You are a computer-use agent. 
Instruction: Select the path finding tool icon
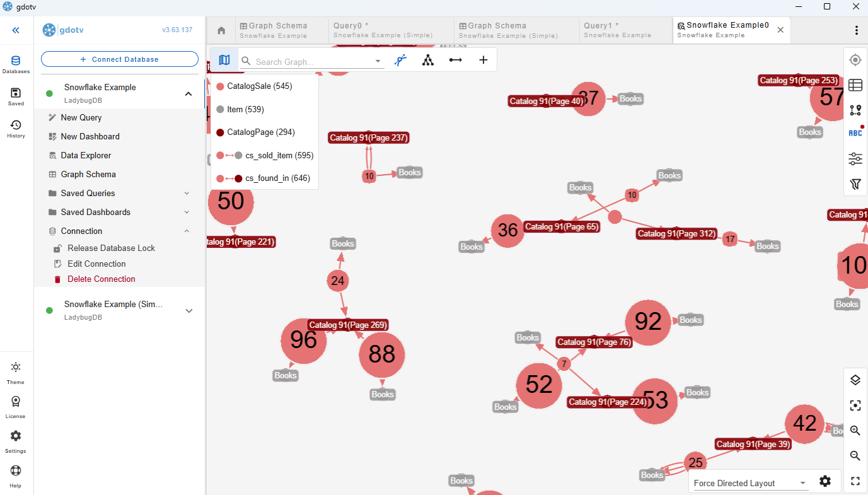click(x=401, y=60)
